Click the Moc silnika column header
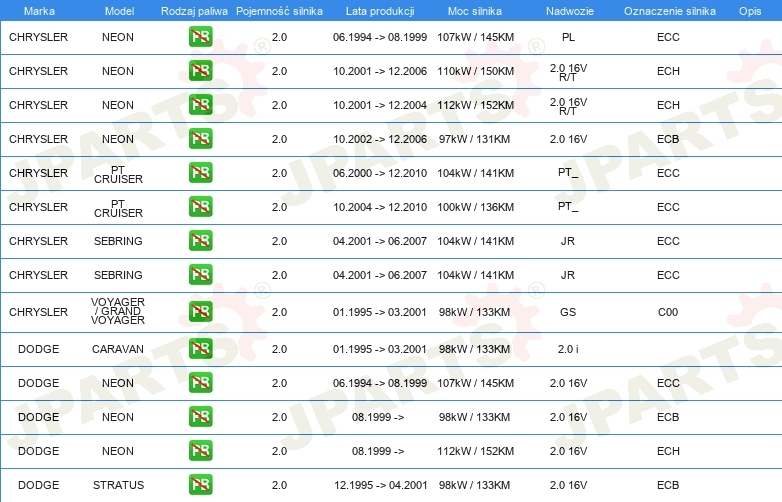Image resolution: width=782 pixels, height=502 pixels. [475, 11]
